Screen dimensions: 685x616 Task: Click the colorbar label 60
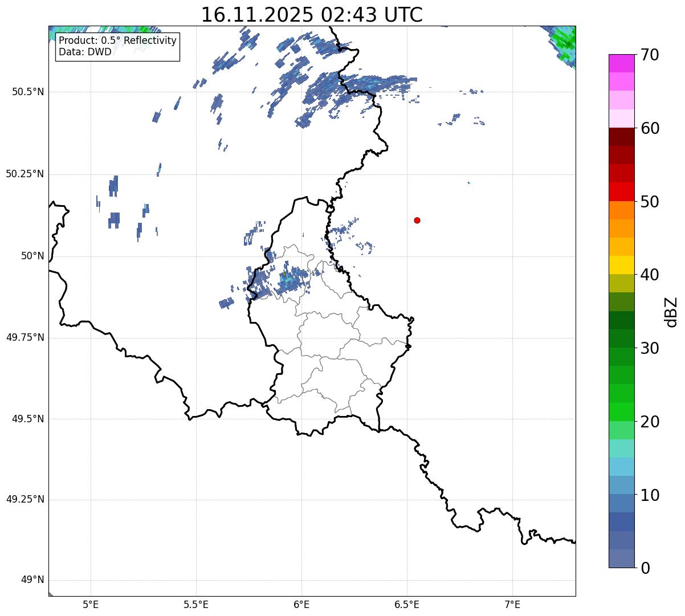pyautogui.click(x=649, y=128)
